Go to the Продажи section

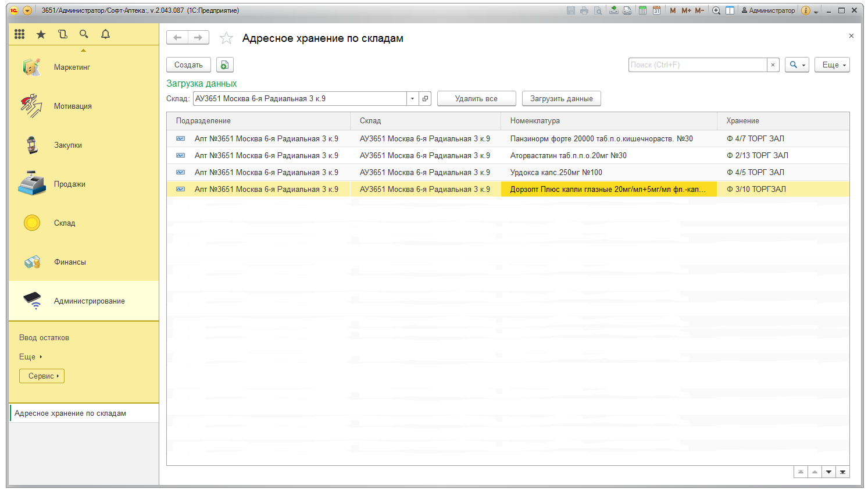click(x=69, y=184)
